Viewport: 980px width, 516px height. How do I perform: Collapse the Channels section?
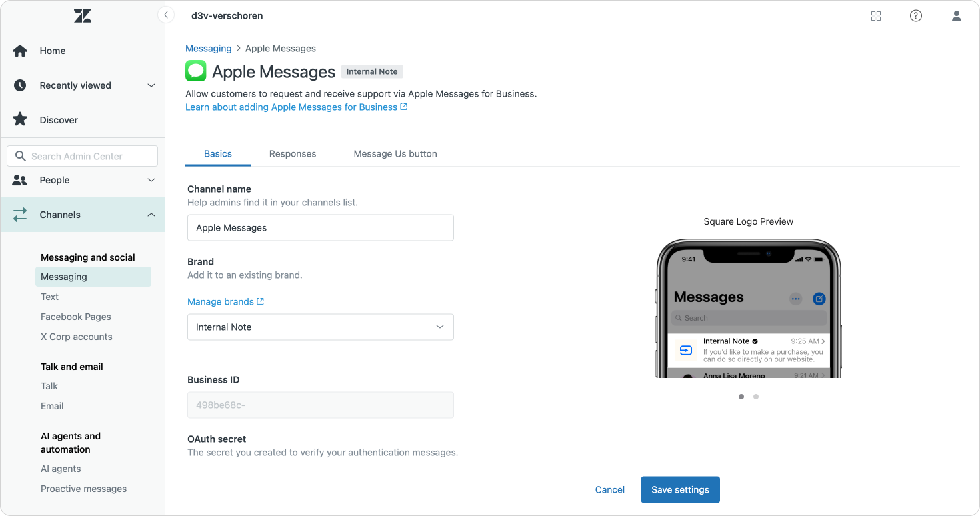point(151,215)
